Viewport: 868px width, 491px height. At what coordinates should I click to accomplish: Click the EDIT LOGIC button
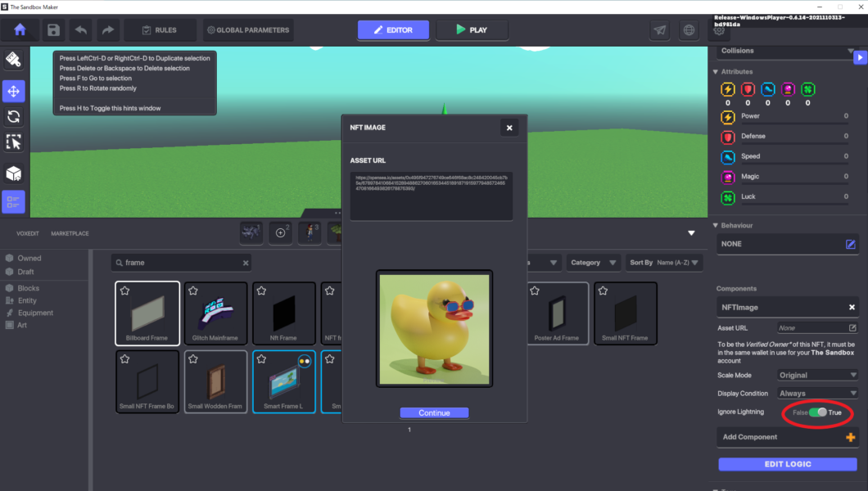[x=788, y=465]
